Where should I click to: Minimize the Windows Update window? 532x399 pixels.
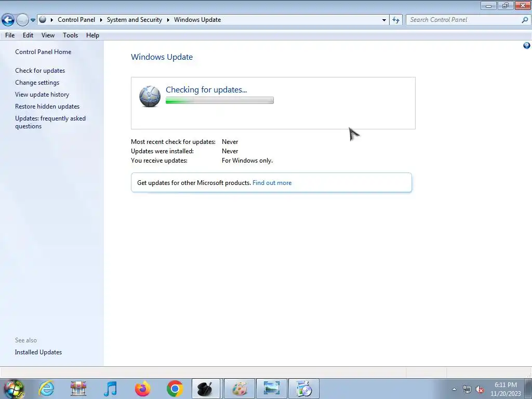[488, 5]
